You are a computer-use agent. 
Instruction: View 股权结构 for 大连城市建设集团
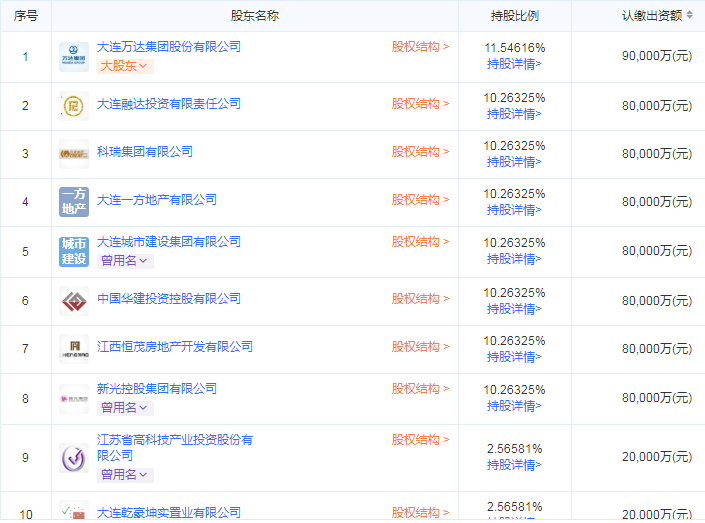pyautogui.click(x=420, y=242)
